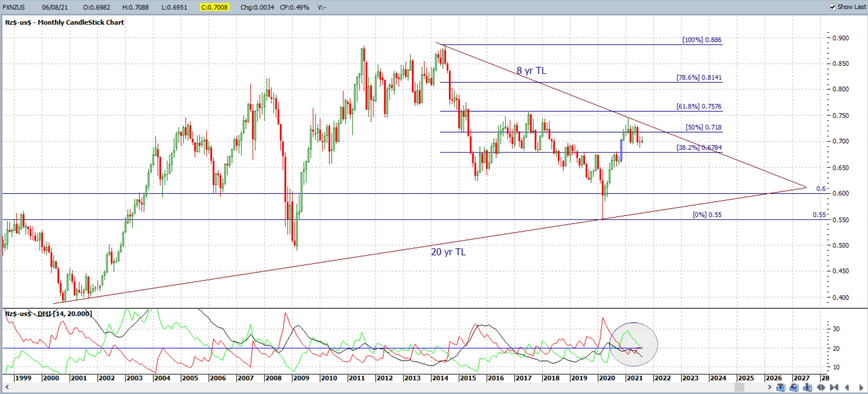Click the single left triangle shift icon

click(x=847, y=387)
